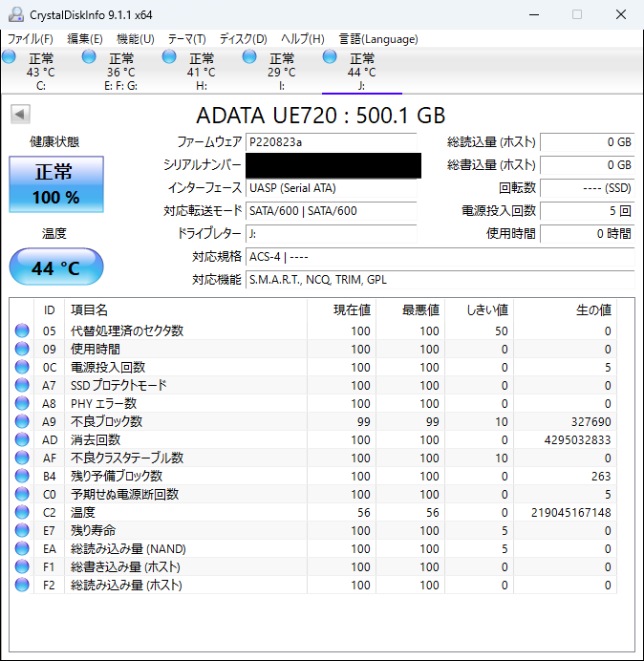Image resolution: width=644 pixels, height=661 pixels.
Task: Click the drive letter field J:
Action: [331, 233]
